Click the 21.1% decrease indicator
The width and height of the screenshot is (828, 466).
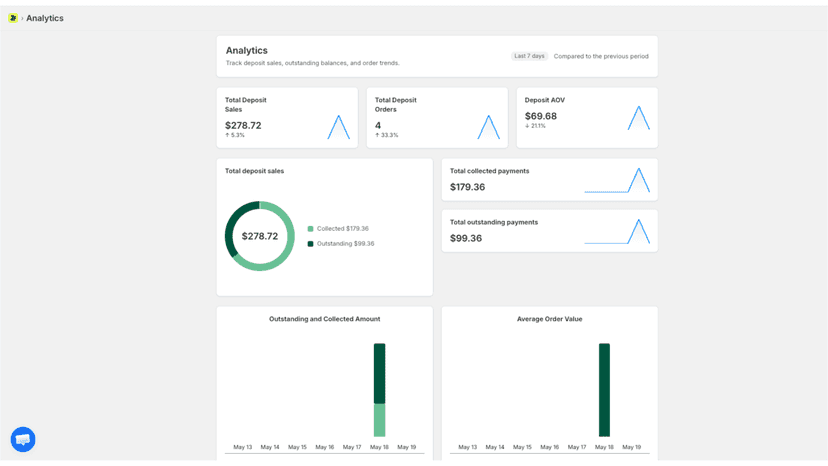tap(535, 126)
